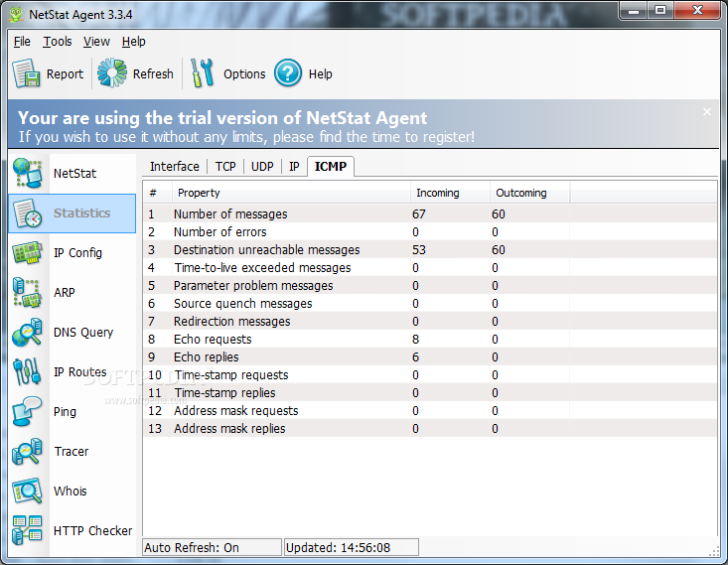The height and width of the screenshot is (565, 728).
Task: Select Parameter problem messages row
Action: 429,286
